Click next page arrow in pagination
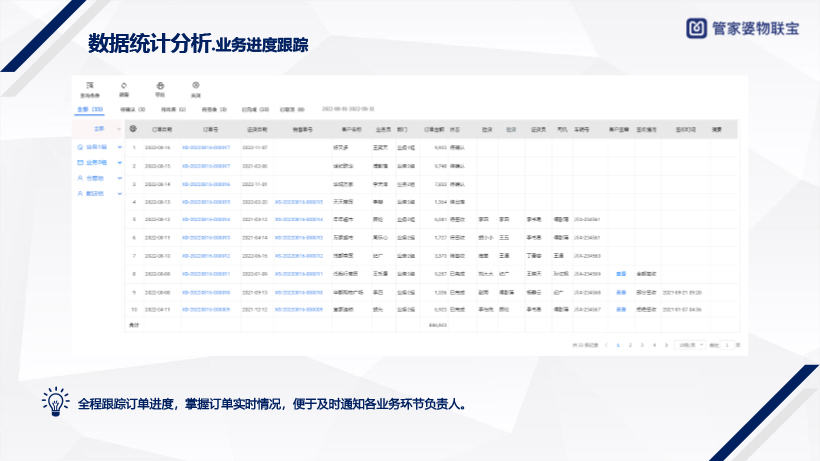The image size is (820, 461). (x=666, y=344)
